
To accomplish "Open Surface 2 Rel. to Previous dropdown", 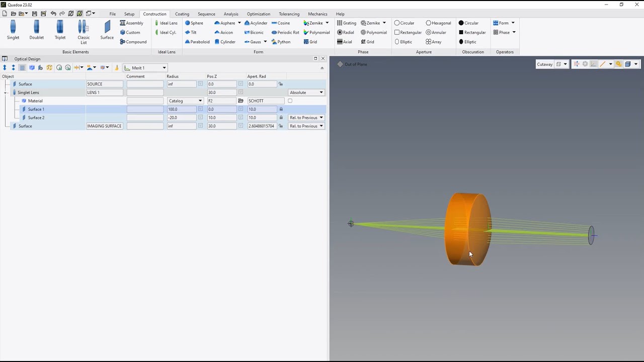I will tap(306, 118).
